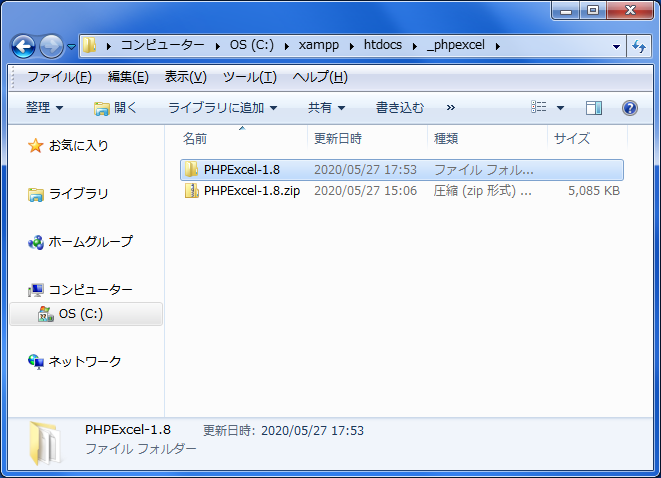This screenshot has height=478, width=661.
Task: Open the ライブラリに追加 dropdown
Action: pos(223,108)
